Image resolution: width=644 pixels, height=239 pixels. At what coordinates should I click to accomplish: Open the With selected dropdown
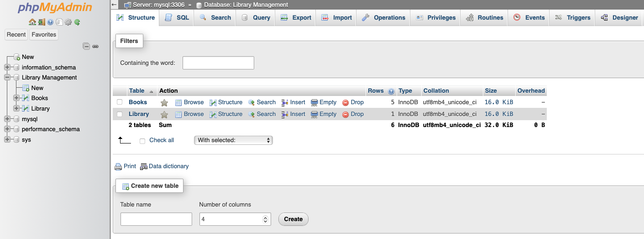click(233, 140)
